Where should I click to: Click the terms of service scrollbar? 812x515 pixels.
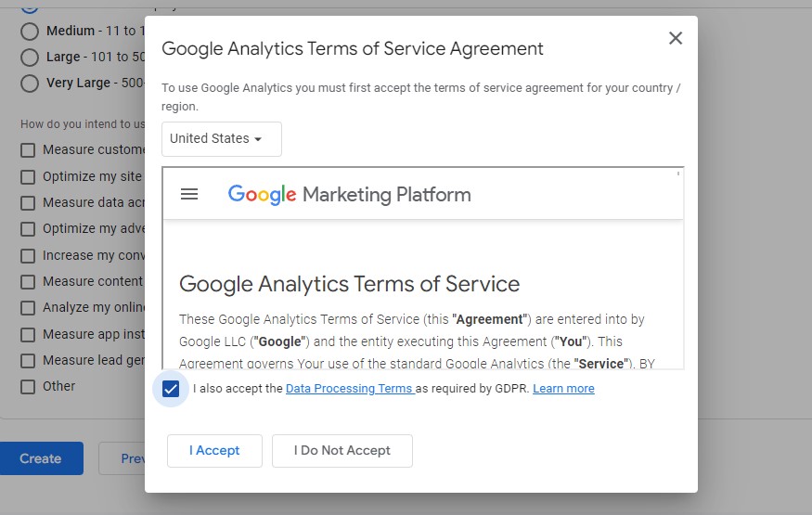[x=677, y=174]
